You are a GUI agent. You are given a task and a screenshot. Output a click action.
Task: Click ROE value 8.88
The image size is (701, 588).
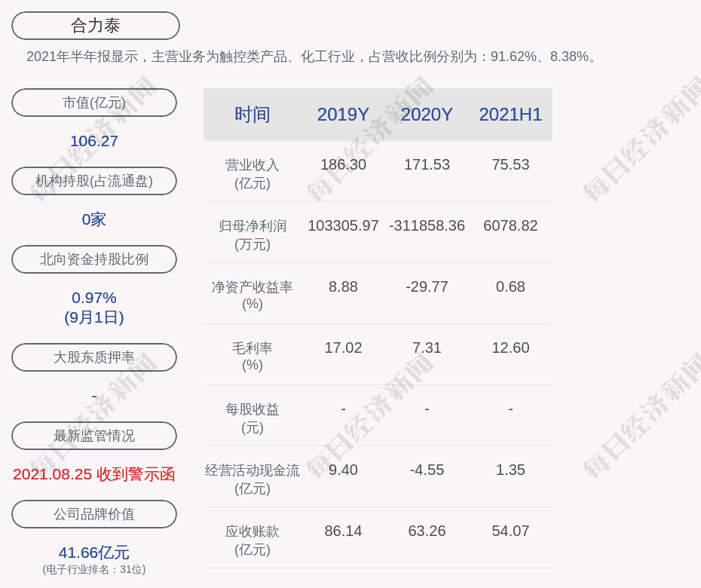[x=344, y=286]
